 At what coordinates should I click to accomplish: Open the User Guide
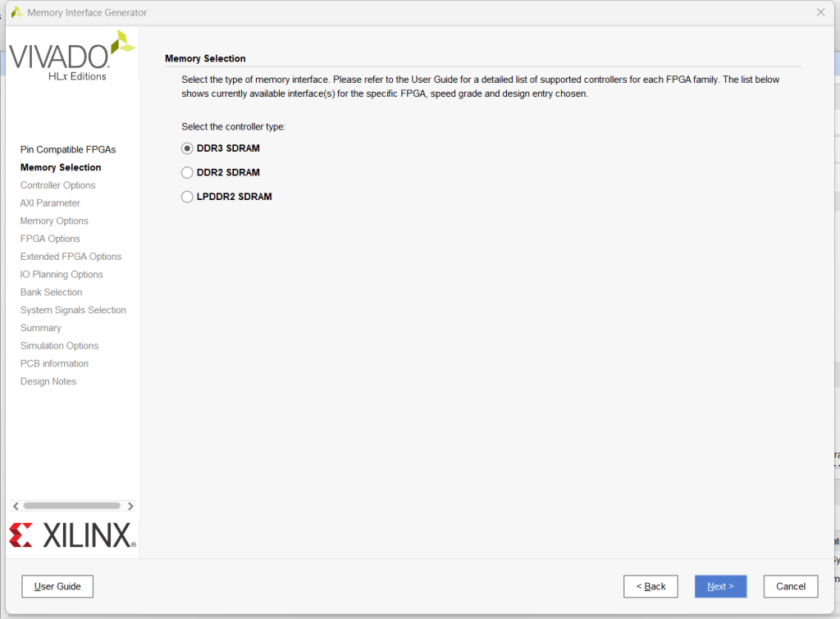[x=57, y=586]
